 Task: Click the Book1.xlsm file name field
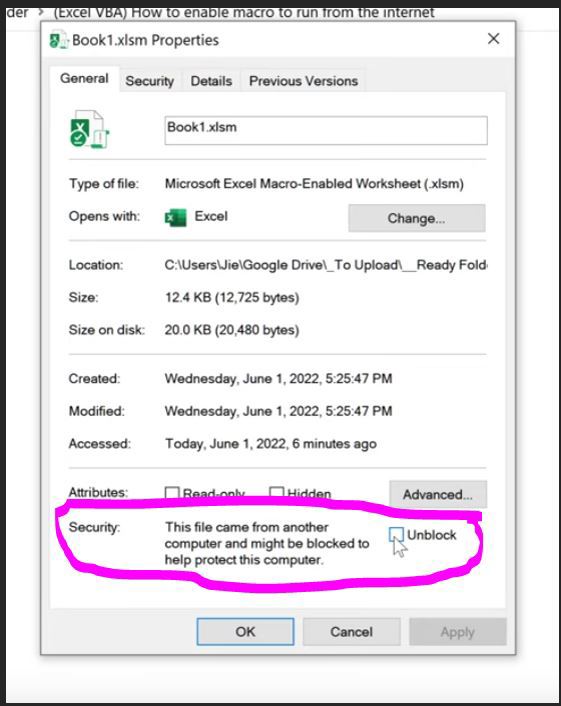326,130
